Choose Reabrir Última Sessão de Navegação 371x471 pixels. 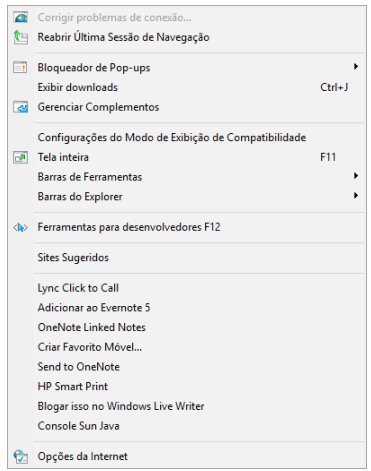click(187, 37)
